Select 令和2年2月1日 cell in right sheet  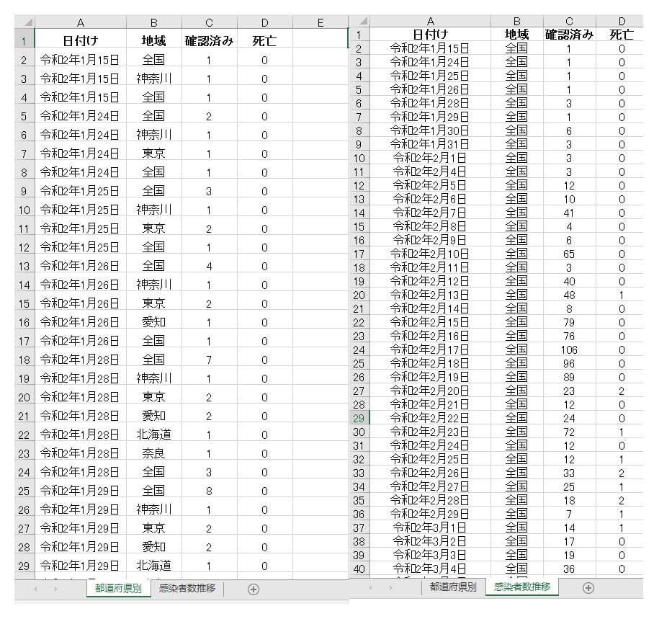coord(430,158)
